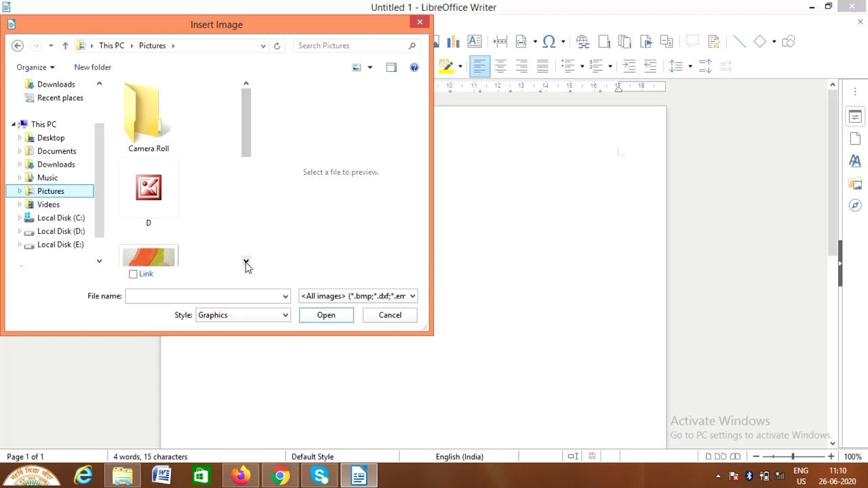The height and width of the screenshot is (488, 868).
Task: Toggle the bulleted list icon
Action: [568, 66]
